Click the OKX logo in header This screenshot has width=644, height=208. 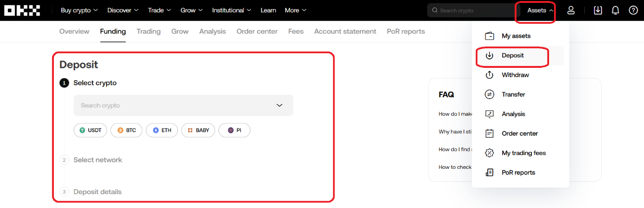click(x=22, y=10)
